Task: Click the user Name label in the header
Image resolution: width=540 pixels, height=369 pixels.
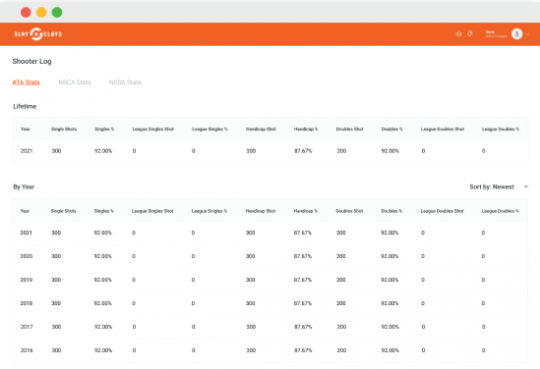Action: (490, 32)
